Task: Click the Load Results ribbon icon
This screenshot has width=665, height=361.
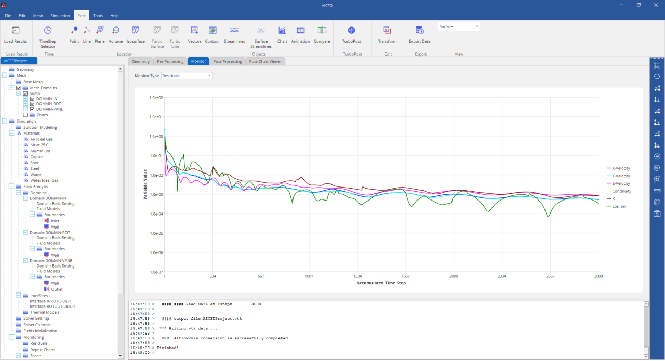Action: (x=15, y=31)
